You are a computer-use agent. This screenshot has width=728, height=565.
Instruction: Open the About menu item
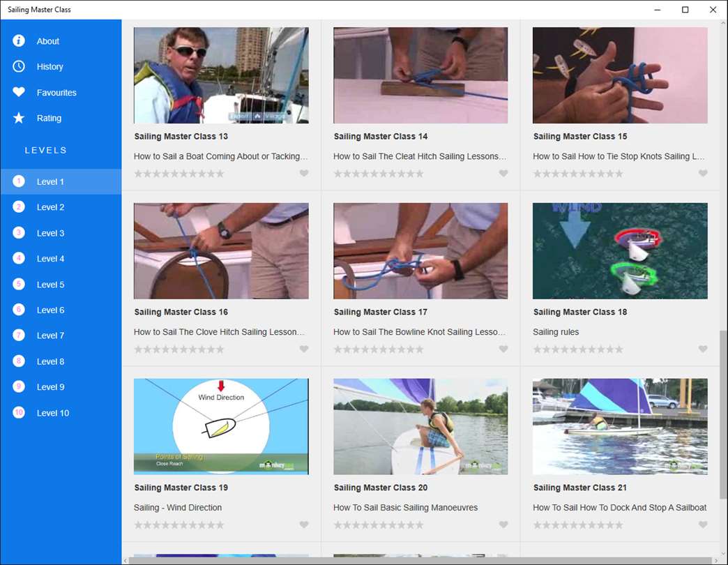[x=61, y=41]
